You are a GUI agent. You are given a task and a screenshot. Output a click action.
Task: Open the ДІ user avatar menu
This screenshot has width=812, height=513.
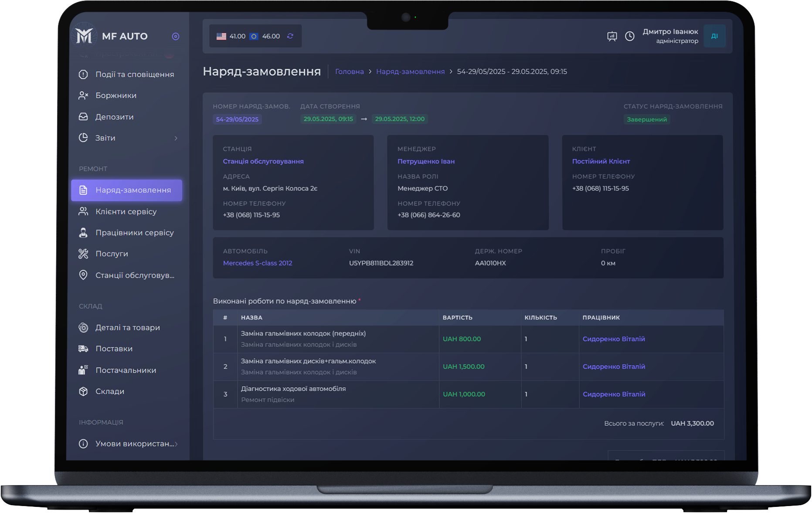714,36
